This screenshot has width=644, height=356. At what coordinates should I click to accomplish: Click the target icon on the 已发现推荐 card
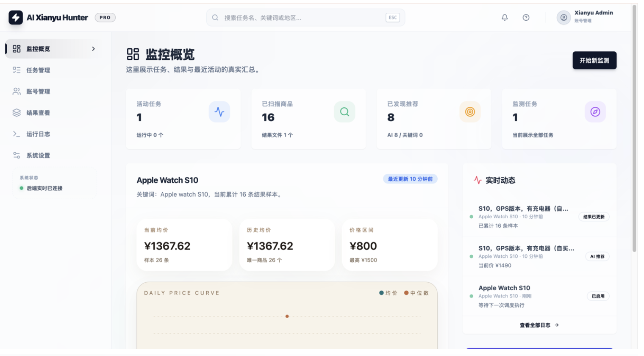click(470, 112)
